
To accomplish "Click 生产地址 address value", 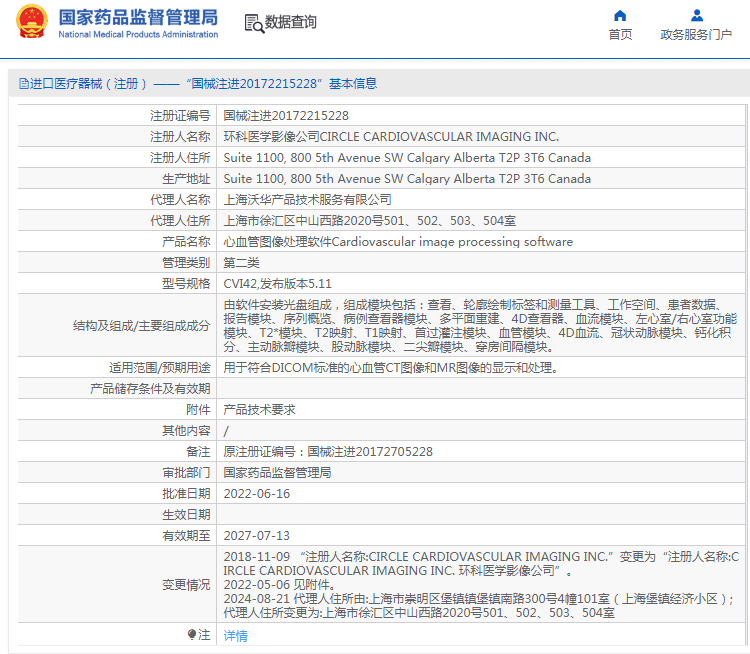I will point(407,179).
